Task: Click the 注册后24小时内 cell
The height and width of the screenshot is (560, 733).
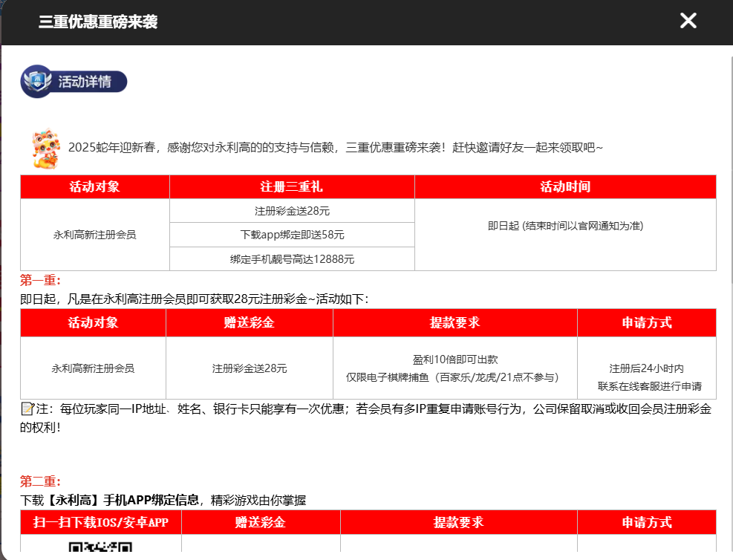Action: [646, 368]
